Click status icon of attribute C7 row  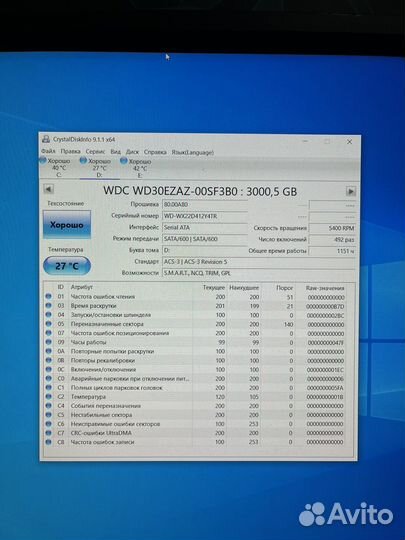click(48, 433)
